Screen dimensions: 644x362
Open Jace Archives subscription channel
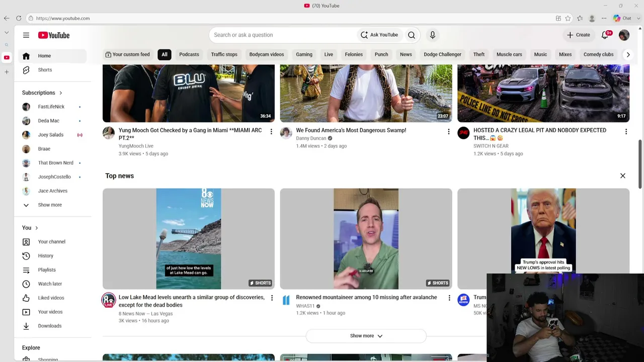[53, 191]
